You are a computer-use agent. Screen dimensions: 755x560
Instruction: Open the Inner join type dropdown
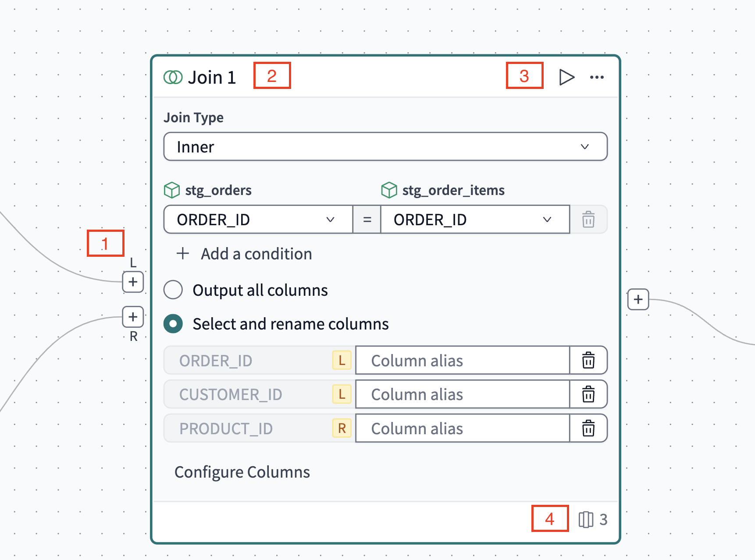[x=385, y=147]
